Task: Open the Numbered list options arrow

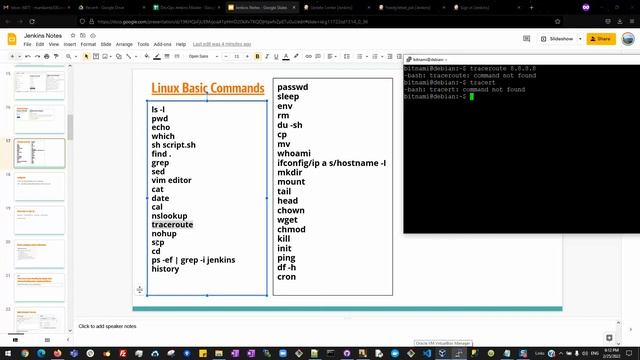Action: 382,56
